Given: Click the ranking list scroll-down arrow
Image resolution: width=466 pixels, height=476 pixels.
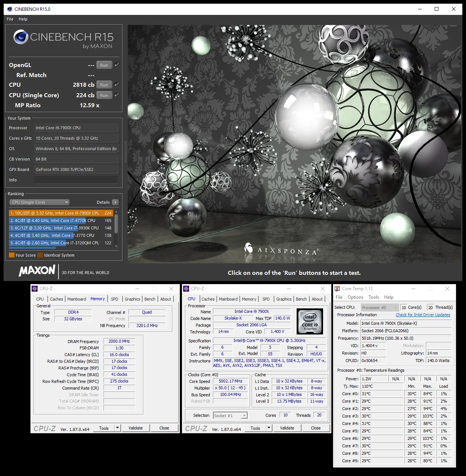Looking at the screenshot, I should 116,246.
